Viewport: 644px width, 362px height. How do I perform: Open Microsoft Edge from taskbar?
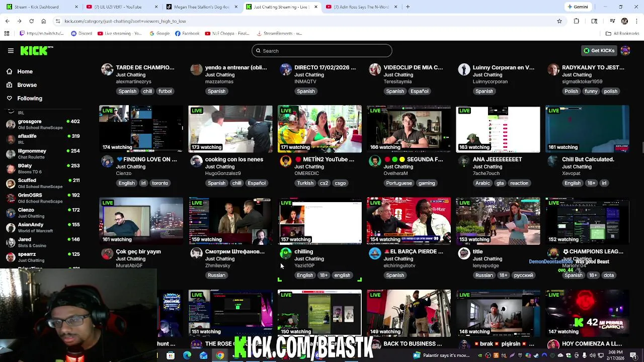(x=187, y=355)
